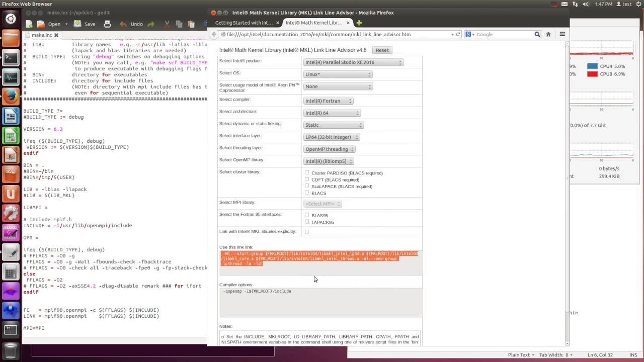Open LibreOffice Writer from the launcher
This screenshot has width=644, height=362.
pos(11,116)
